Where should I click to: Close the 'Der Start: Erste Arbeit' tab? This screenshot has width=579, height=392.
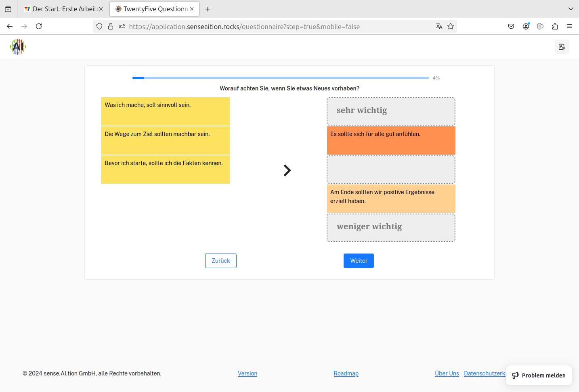[x=101, y=9]
